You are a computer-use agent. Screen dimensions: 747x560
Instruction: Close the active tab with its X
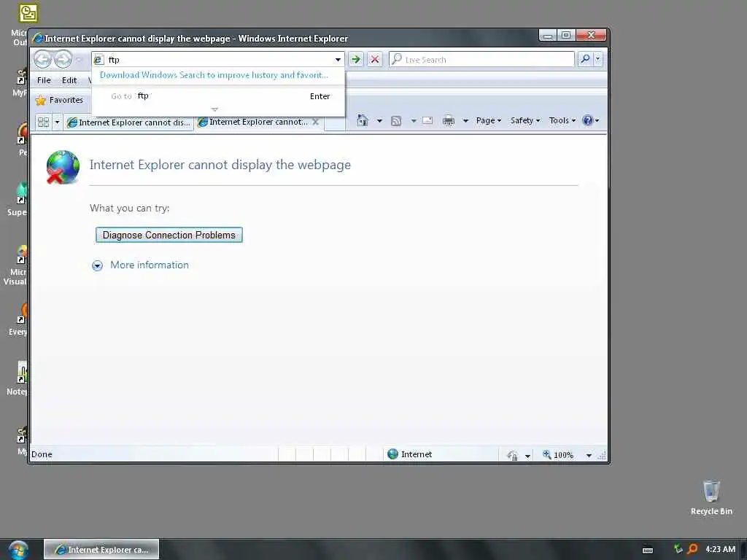[x=315, y=122]
